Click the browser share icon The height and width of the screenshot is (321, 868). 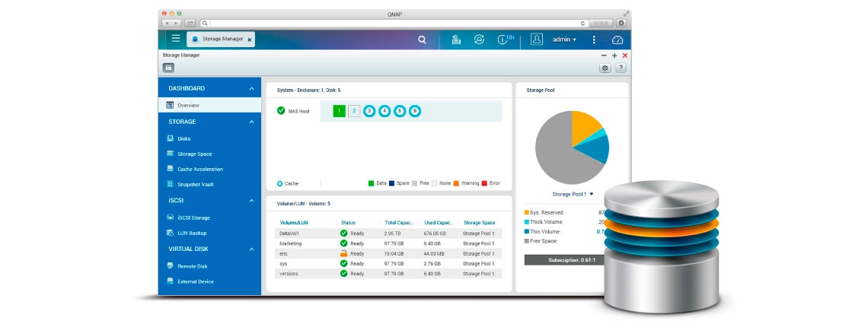[190, 24]
